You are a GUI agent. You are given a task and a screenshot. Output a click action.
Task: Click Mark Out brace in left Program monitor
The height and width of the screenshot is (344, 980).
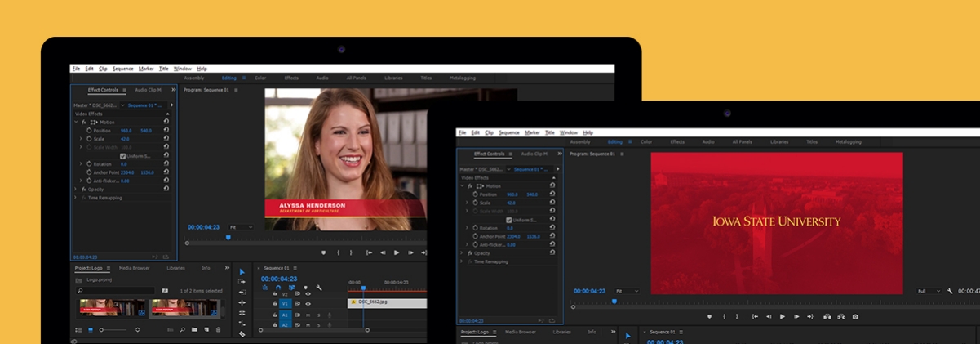click(351, 252)
